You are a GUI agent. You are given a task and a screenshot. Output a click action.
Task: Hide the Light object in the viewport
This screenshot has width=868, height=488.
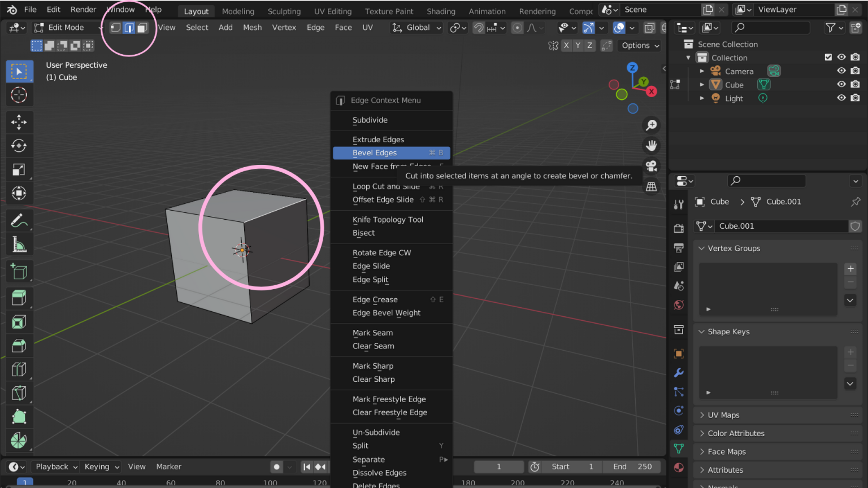click(841, 98)
